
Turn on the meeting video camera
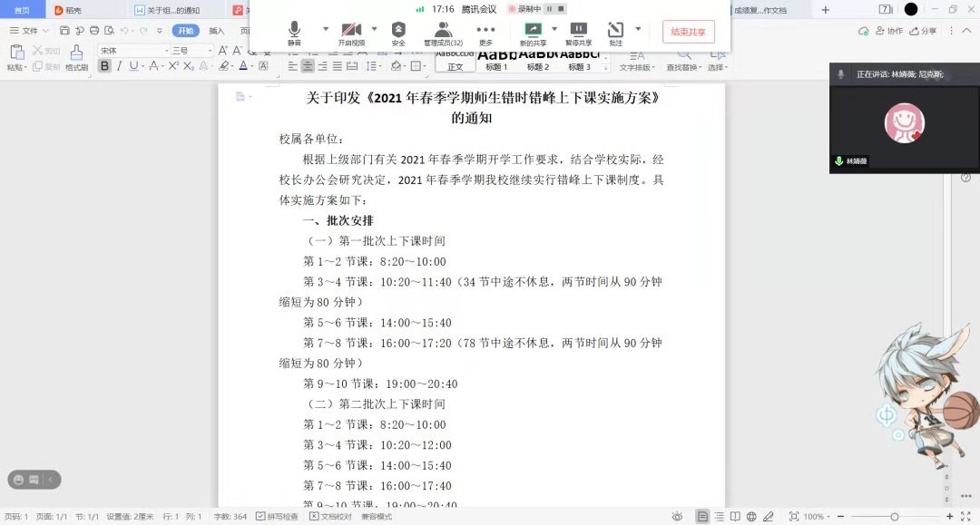pos(351,33)
